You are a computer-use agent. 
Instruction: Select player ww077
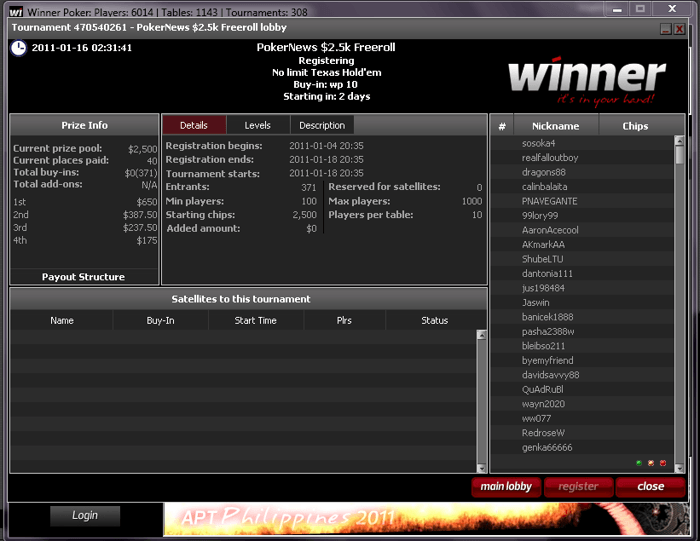pyautogui.click(x=583, y=418)
